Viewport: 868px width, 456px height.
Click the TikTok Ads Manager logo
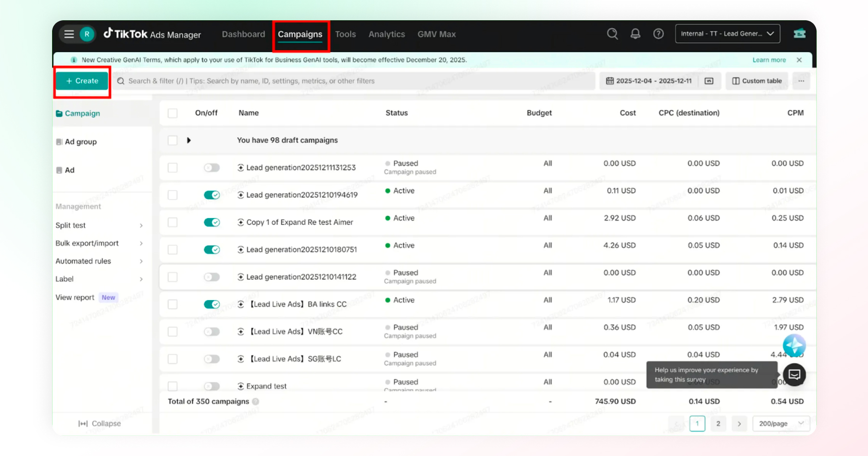pos(152,34)
